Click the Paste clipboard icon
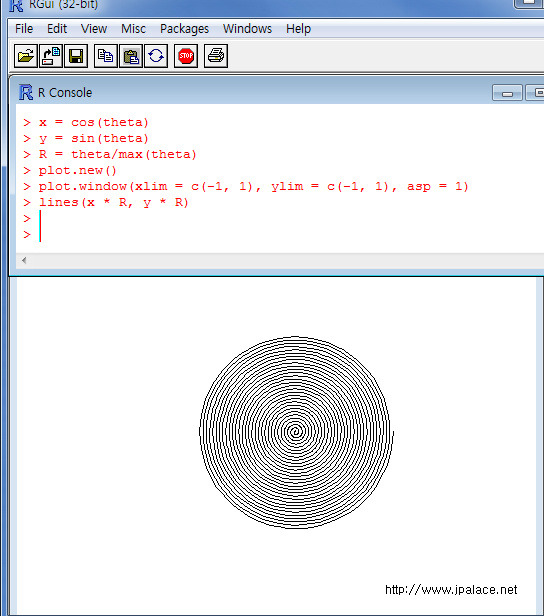Image resolution: width=544 pixels, height=616 pixels. pos(131,56)
